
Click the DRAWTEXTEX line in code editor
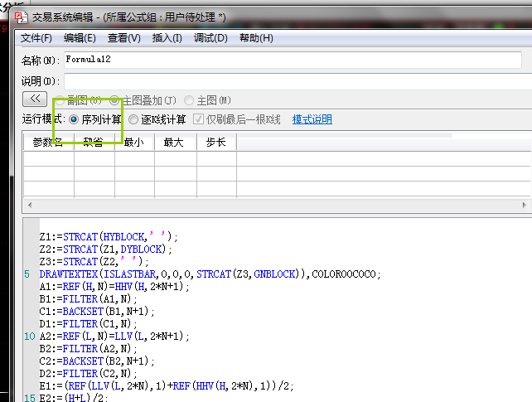click(207, 274)
